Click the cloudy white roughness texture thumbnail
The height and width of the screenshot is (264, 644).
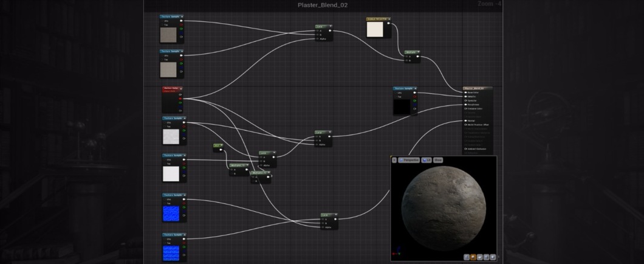coord(171,136)
